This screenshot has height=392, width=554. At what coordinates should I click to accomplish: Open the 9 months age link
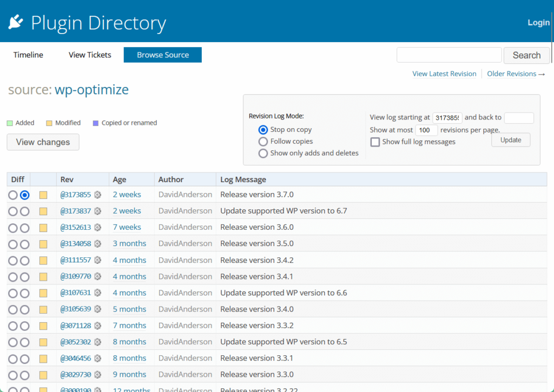point(129,374)
